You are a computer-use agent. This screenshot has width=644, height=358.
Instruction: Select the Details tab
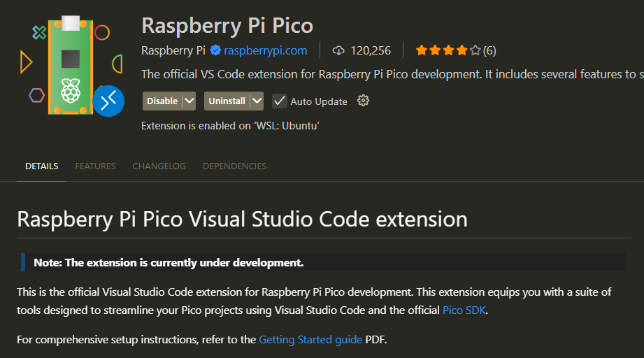(x=41, y=166)
